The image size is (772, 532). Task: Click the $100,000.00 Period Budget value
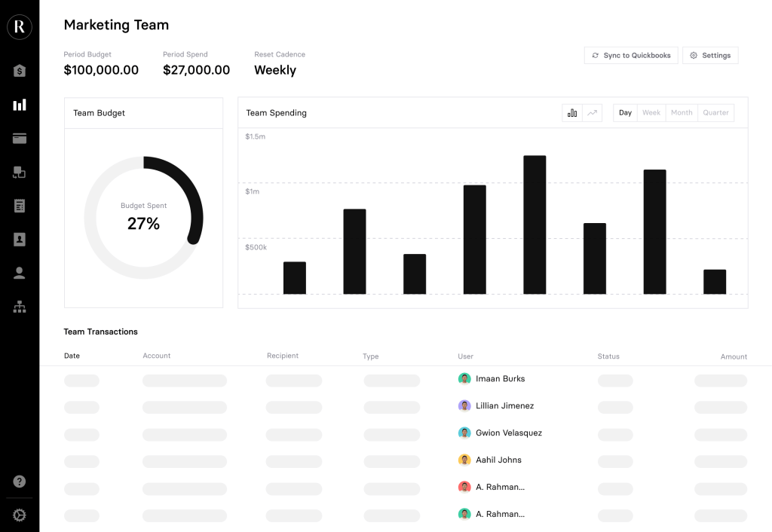(101, 70)
